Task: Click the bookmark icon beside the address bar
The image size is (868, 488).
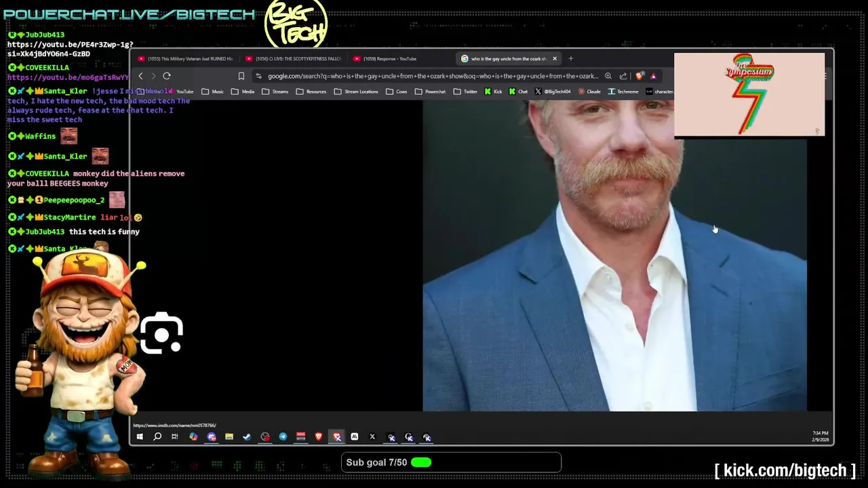Action: (241, 76)
